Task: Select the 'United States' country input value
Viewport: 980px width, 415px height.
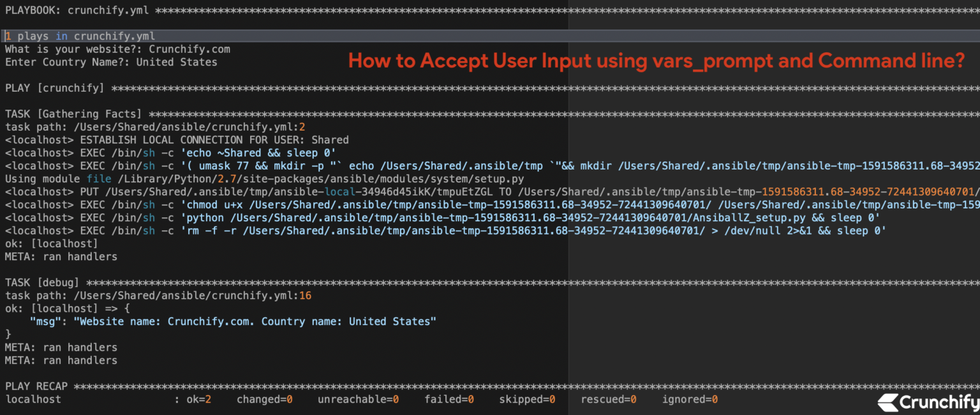Action: click(177, 62)
